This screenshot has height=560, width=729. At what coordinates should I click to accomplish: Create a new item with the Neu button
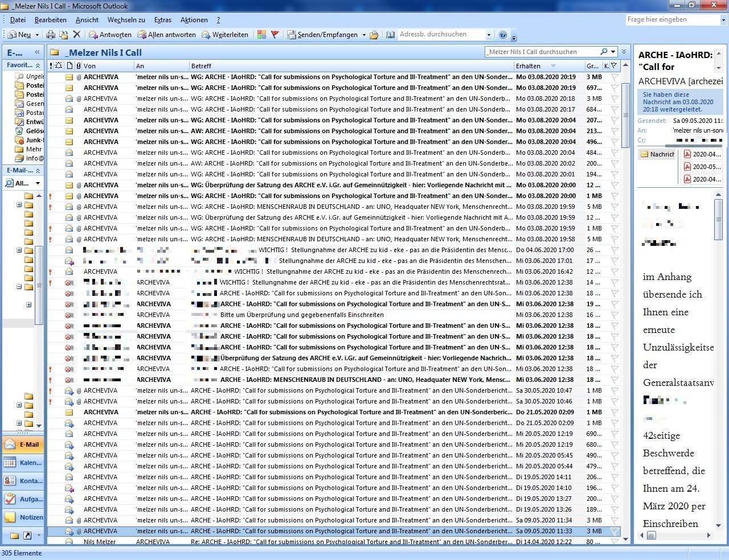(x=20, y=35)
